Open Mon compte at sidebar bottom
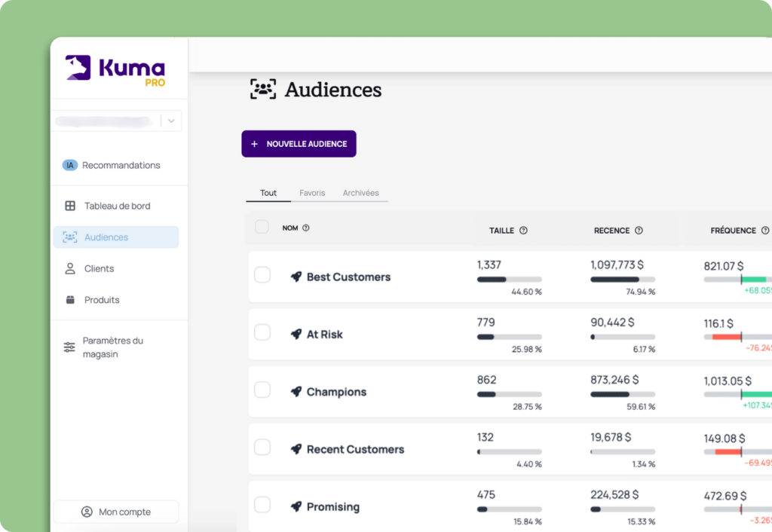Screen dimensions: 772x532 116,512
